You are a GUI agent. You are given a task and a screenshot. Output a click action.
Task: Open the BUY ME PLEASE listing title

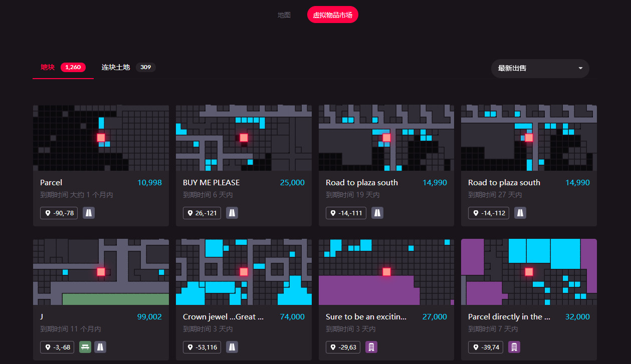[211, 182]
